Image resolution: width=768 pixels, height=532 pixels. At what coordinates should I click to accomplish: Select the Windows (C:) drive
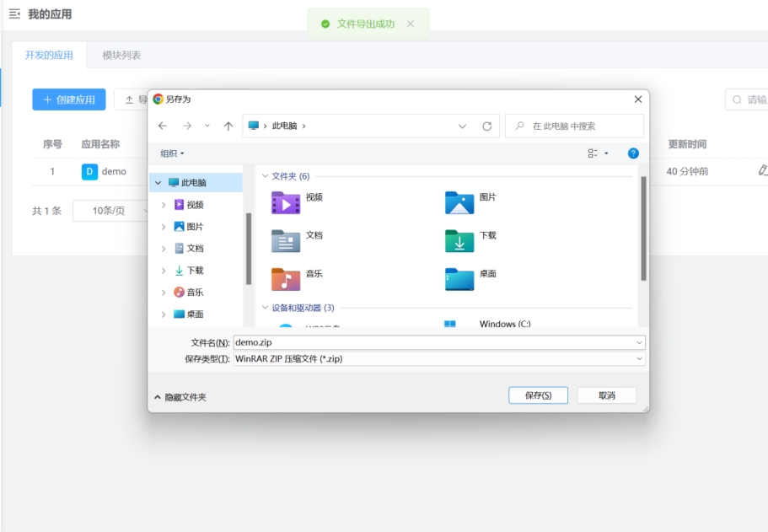505,324
